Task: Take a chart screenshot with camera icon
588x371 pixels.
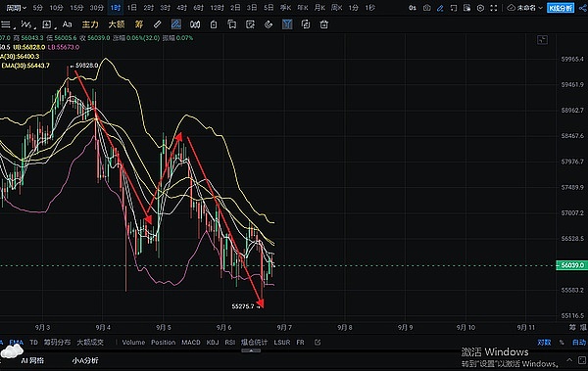Action: (x=426, y=8)
